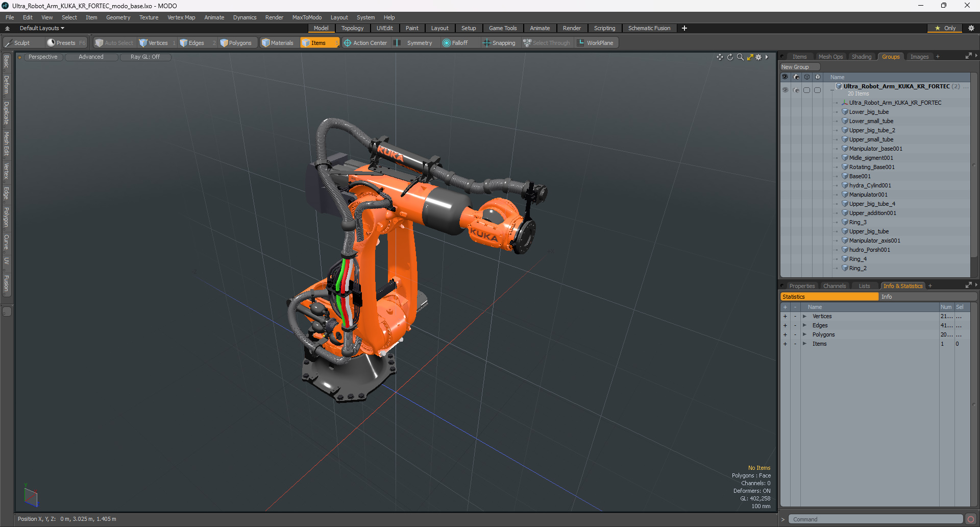980x527 pixels.
Task: Click the viewport pan/move icon
Action: [x=720, y=57]
